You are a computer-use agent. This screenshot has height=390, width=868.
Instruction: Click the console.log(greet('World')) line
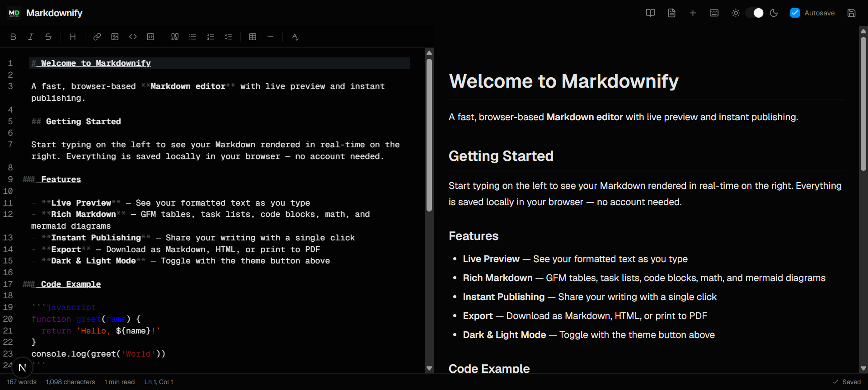click(x=99, y=354)
